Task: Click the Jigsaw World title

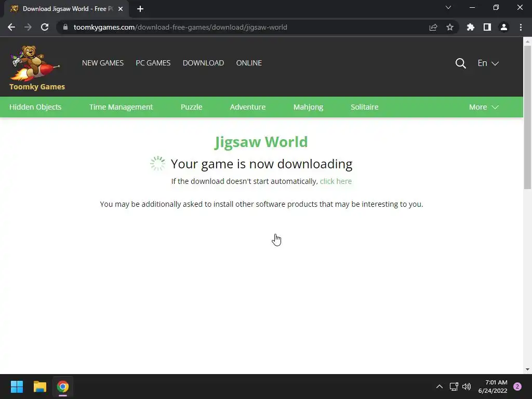Action: click(261, 142)
